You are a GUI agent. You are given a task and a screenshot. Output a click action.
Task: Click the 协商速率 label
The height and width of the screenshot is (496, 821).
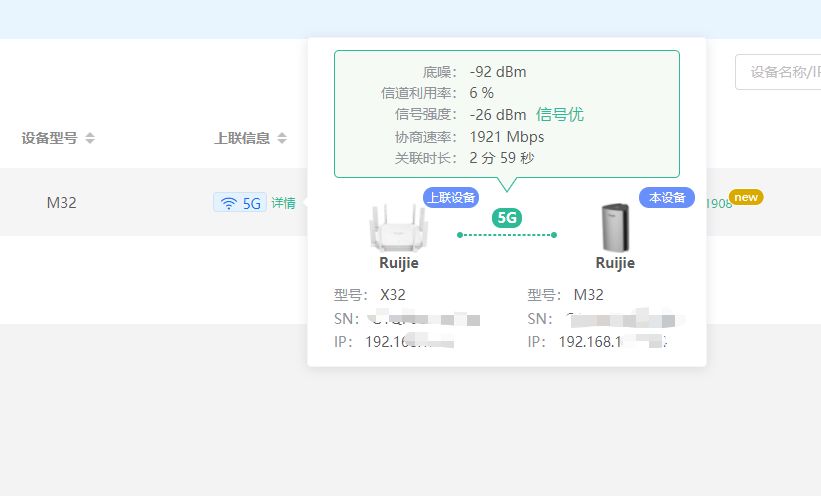click(x=426, y=137)
